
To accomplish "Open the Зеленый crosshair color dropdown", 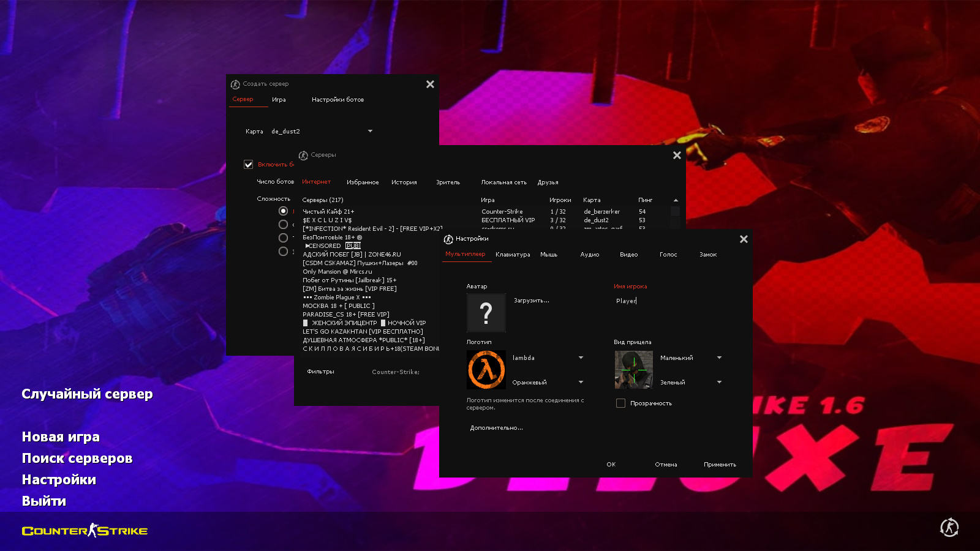I will 719,383.
